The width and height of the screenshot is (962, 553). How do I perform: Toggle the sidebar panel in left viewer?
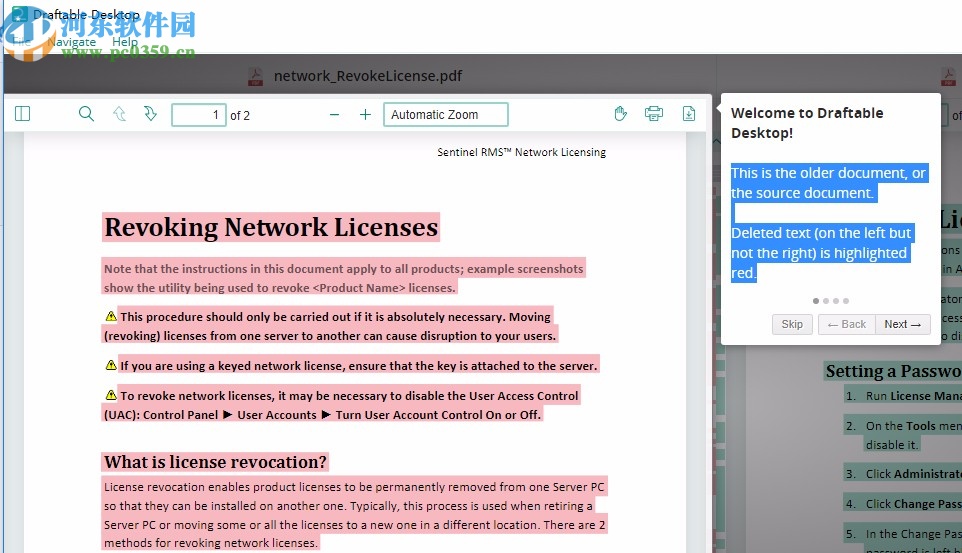(23, 114)
